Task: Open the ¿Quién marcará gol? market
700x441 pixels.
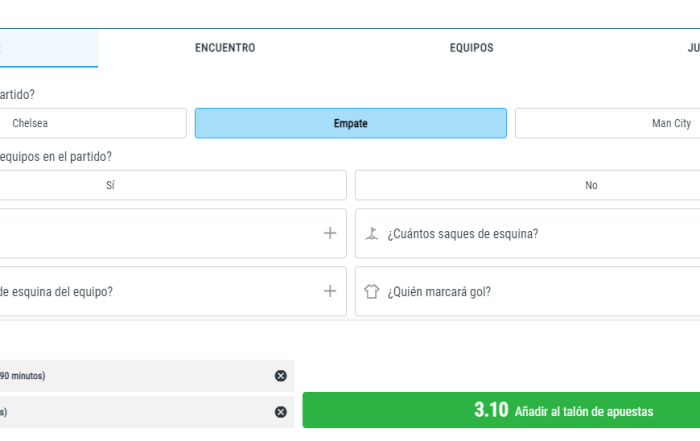Action: tap(439, 292)
